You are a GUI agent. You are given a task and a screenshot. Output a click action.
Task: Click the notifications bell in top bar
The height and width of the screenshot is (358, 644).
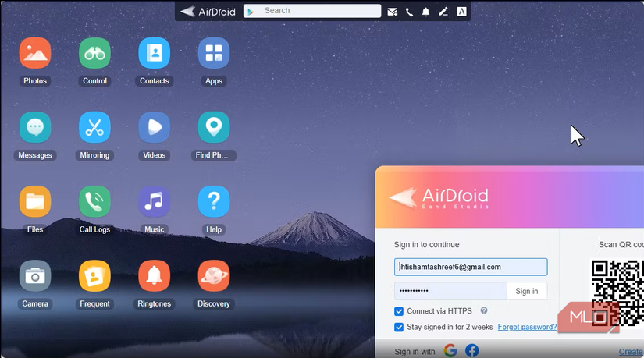[426, 12]
